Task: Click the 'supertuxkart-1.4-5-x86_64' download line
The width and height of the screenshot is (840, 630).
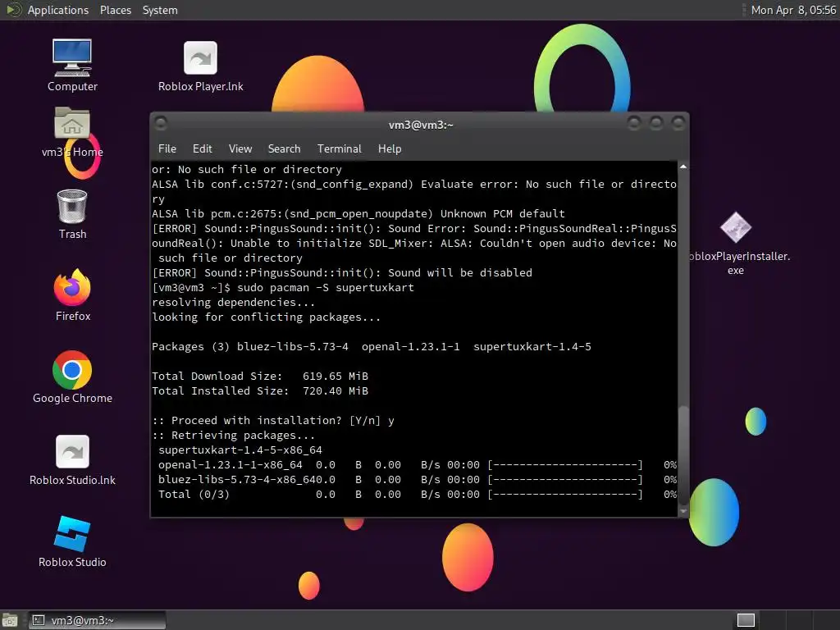Action: tap(240, 450)
